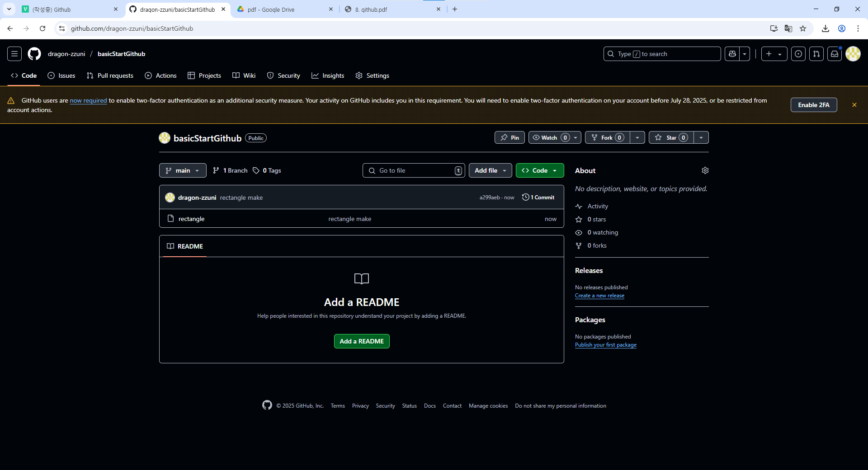868x470 pixels.
Task: Switch to the 'pdf - Google Drive' tab
Action: pos(285,9)
